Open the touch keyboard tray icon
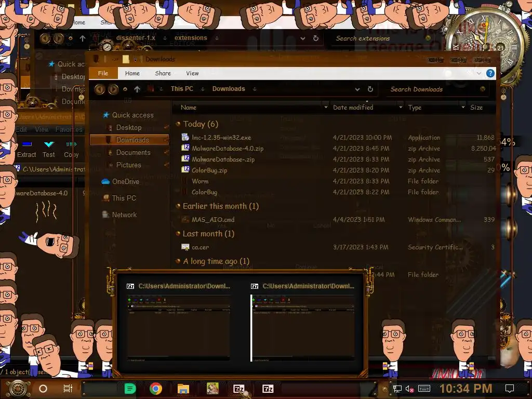 pos(424,389)
